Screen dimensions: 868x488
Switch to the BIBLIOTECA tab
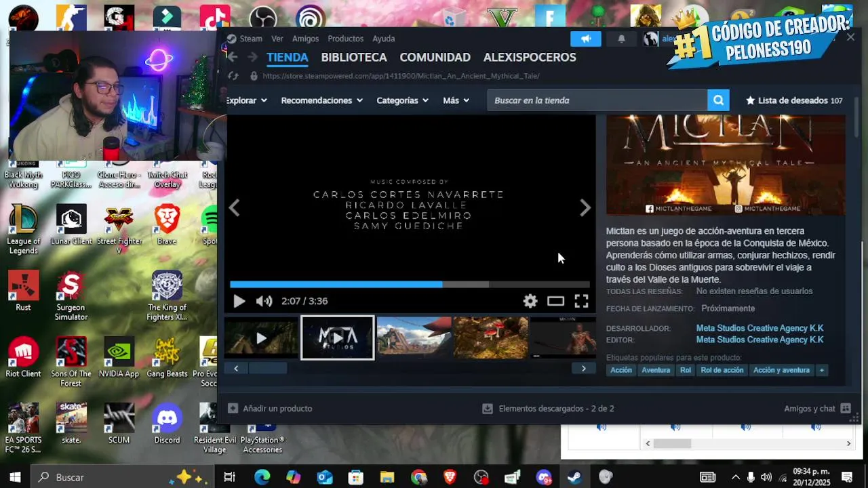[354, 58]
